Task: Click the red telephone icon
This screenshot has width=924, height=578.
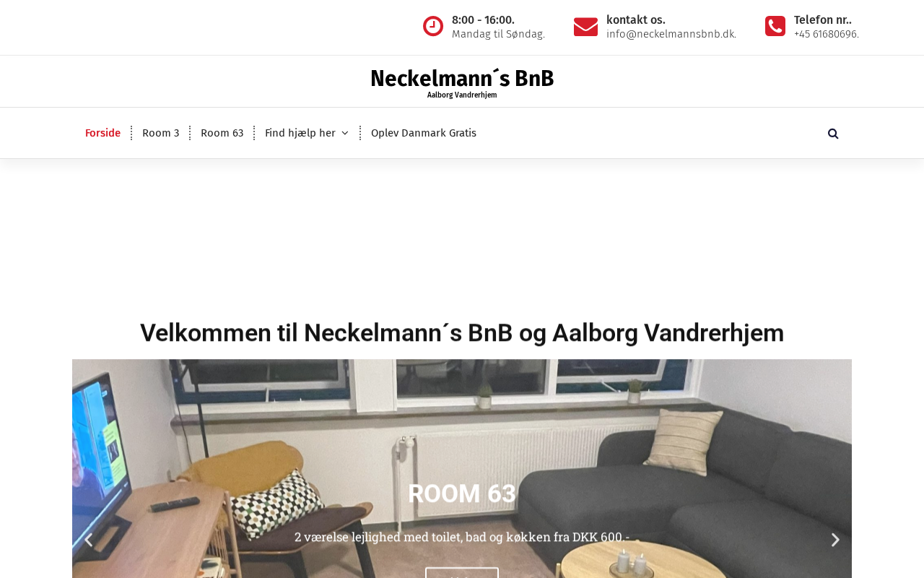Action: 775,26
